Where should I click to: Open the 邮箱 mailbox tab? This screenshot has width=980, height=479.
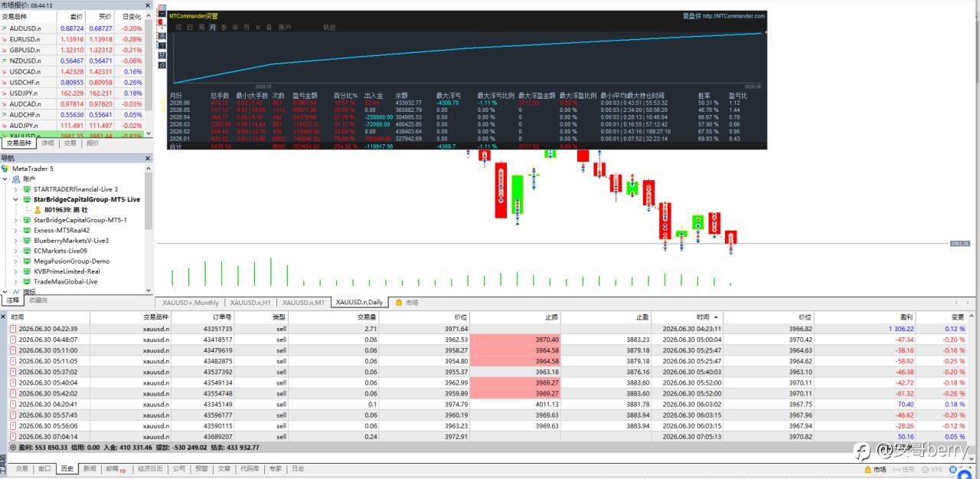[115, 468]
